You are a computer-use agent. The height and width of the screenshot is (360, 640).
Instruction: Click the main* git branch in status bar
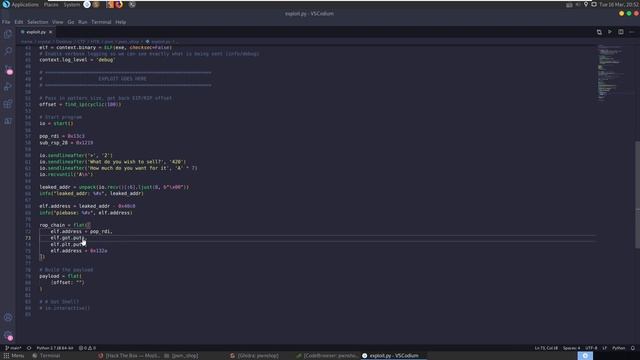[x=13, y=348]
